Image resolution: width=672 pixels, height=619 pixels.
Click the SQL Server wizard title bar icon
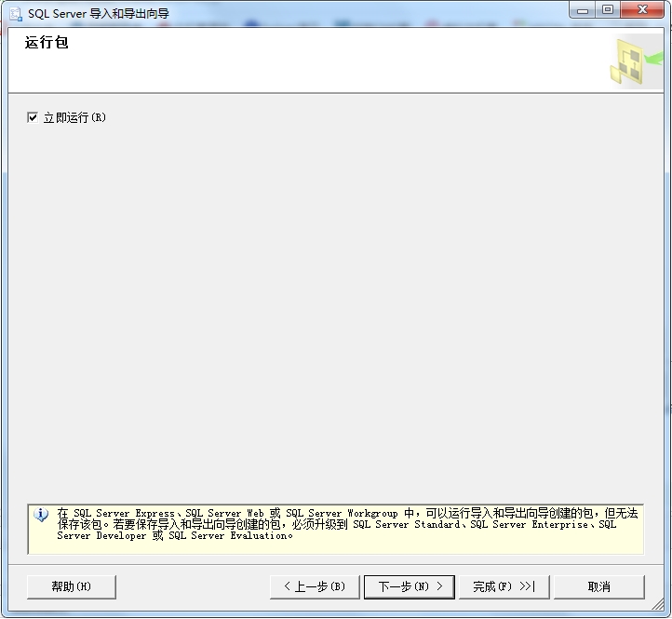pos(15,13)
